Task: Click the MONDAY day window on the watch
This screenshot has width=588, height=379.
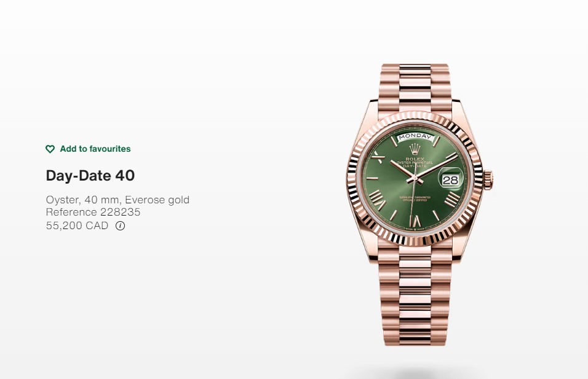Action: coord(415,137)
